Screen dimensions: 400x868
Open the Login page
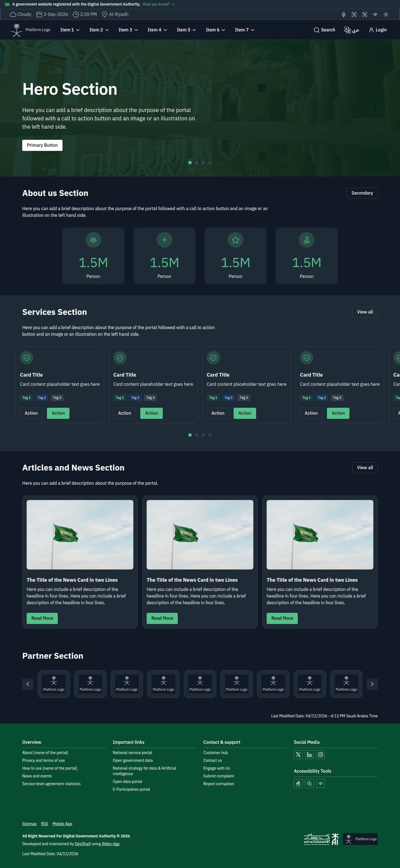(378, 30)
